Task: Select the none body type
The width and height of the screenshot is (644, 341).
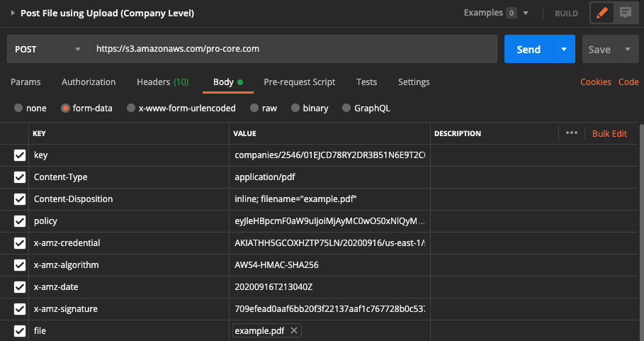Action: (18, 108)
